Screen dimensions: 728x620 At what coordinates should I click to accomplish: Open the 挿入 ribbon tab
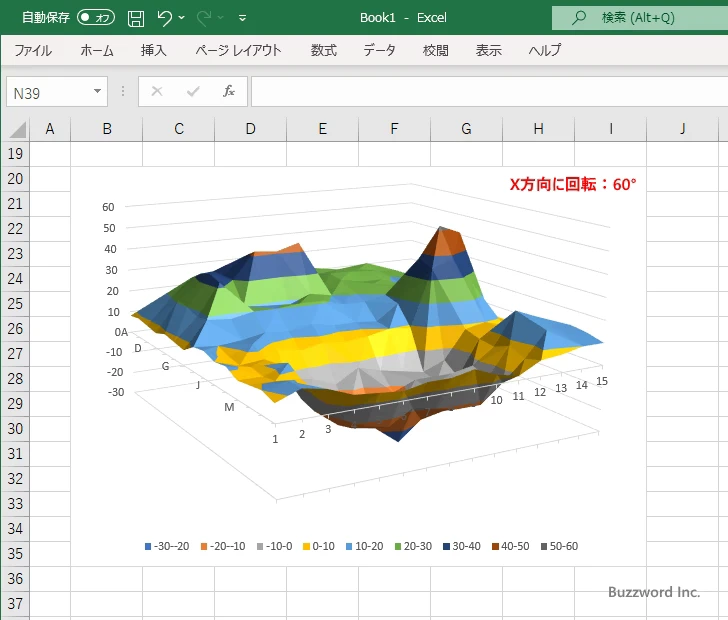pos(154,50)
